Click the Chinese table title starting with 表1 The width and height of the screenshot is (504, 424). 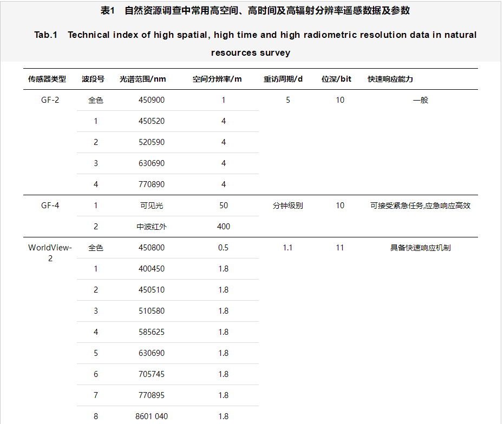[251, 10]
